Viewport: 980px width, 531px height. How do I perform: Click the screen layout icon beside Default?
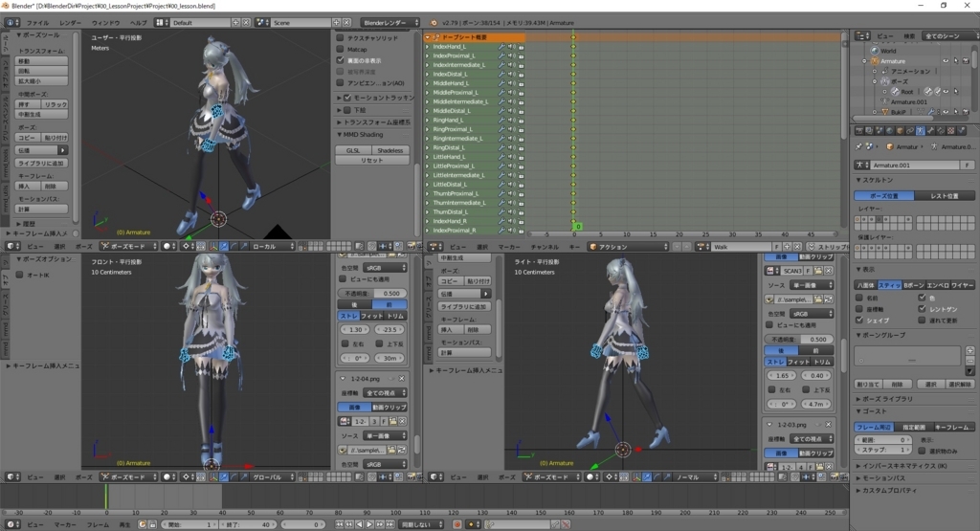pyautogui.click(x=160, y=23)
